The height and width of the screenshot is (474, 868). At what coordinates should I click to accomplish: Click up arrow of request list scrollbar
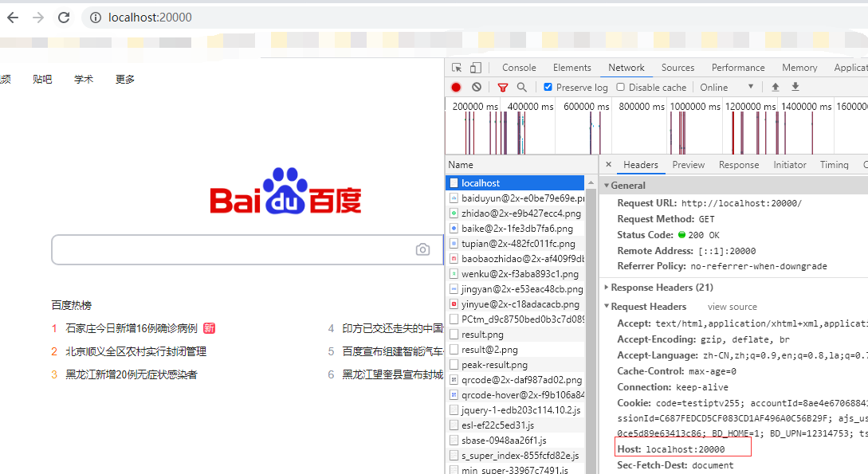tap(591, 182)
